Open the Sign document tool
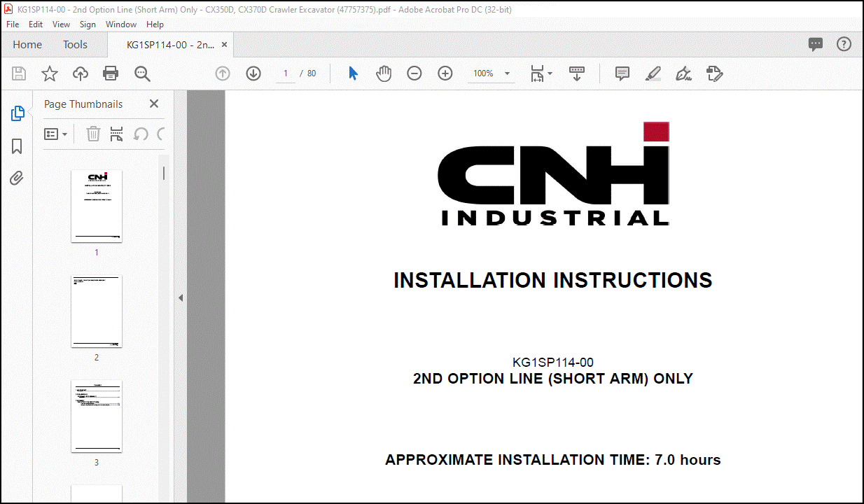Viewport: 864px width, 504px height. pyautogui.click(x=684, y=73)
